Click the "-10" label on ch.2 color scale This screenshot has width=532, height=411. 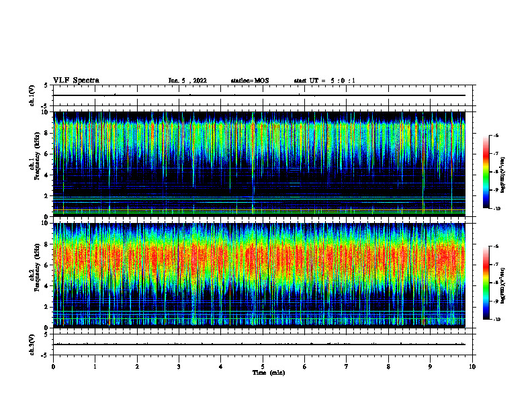pos(496,320)
